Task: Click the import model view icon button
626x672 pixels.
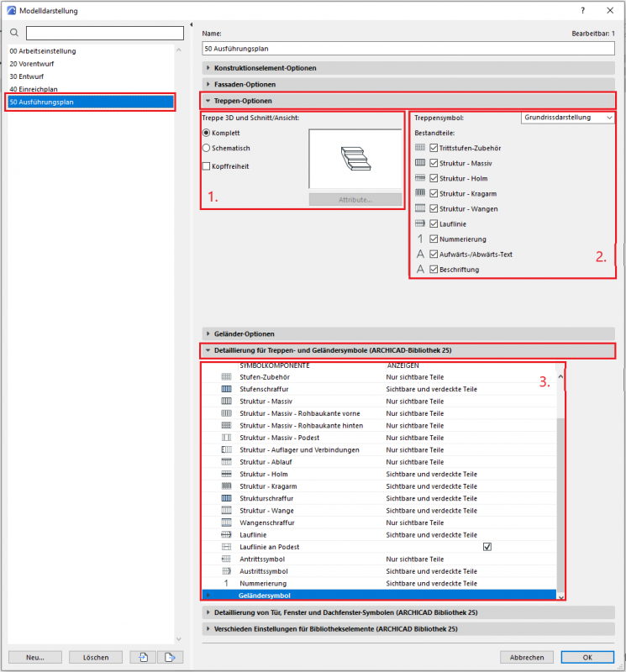Action: click(145, 657)
